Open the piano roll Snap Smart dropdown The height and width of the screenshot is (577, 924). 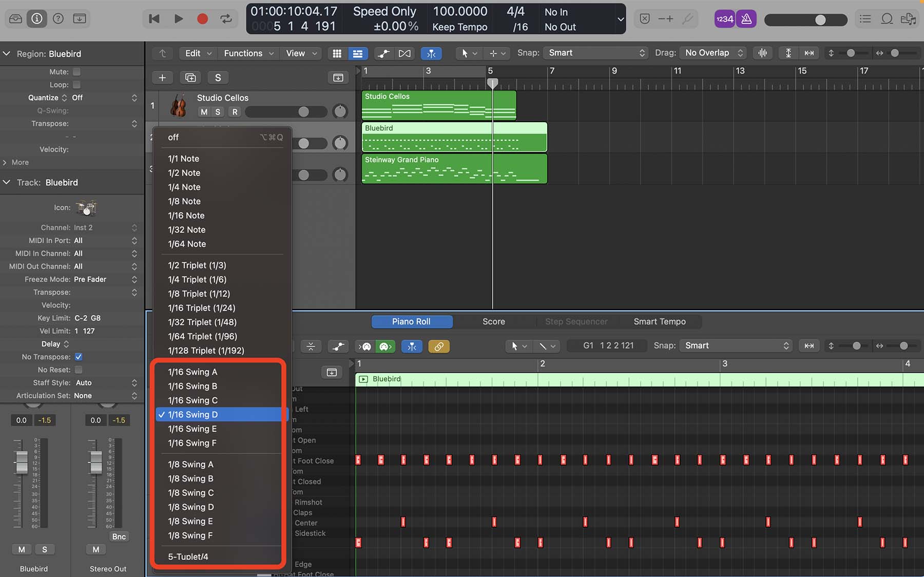736,345
